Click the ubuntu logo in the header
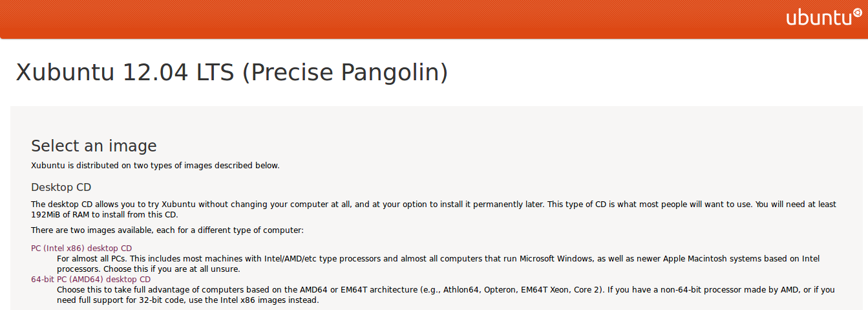 [818, 18]
